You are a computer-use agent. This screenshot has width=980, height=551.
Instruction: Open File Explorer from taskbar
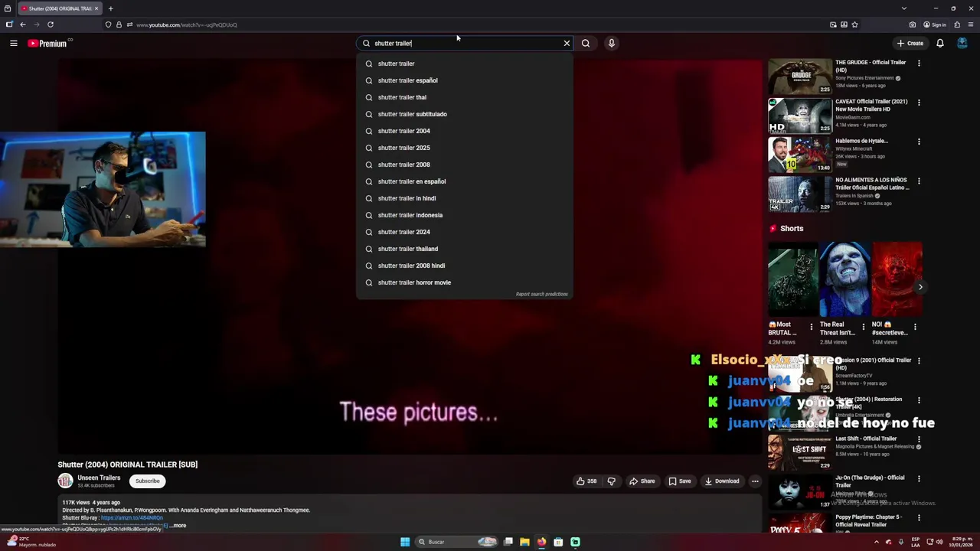point(524,542)
